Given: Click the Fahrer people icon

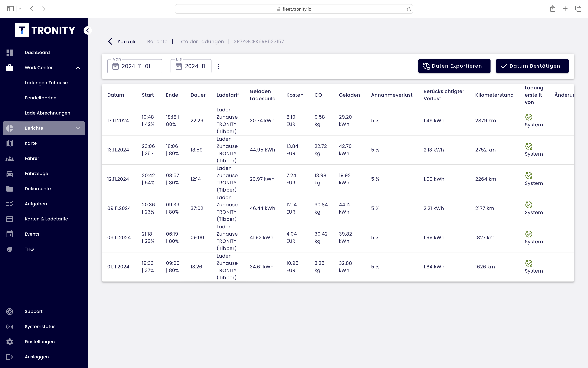Looking at the screenshot, I should point(9,158).
